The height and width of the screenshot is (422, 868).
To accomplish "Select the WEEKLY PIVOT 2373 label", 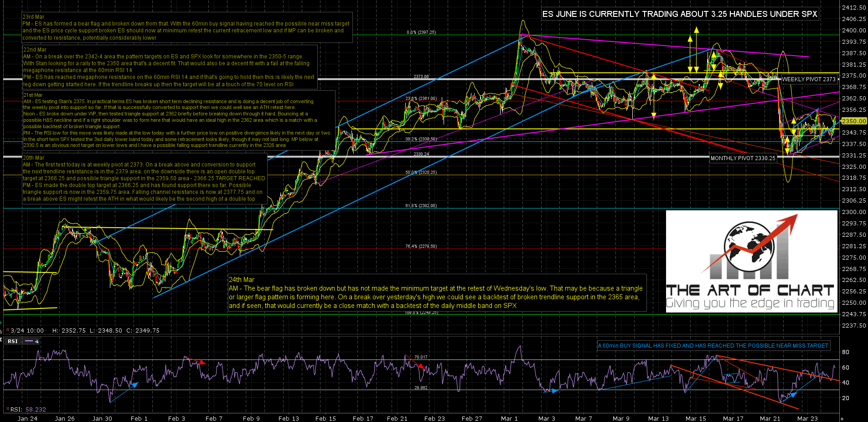I will point(809,79).
